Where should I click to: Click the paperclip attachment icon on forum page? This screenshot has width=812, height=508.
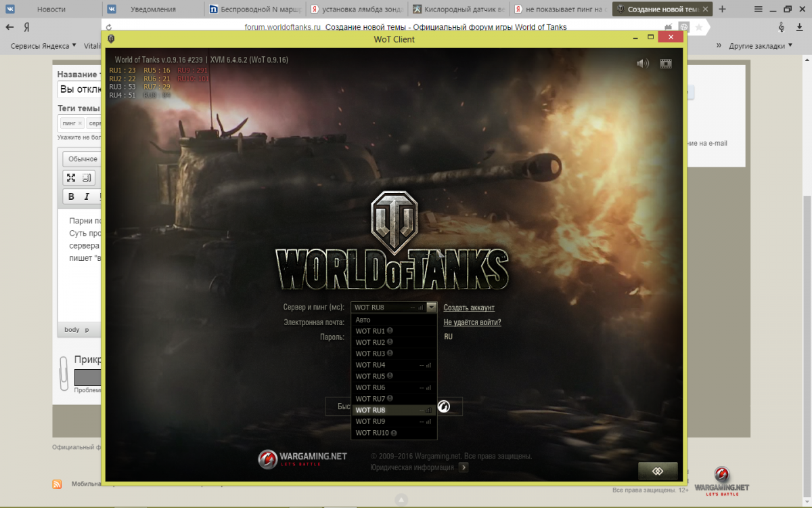[x=64, y=374]
